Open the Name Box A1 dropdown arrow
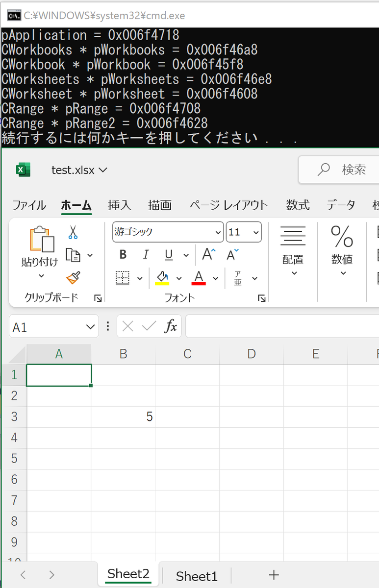379x588 pixels. [90, 327]
